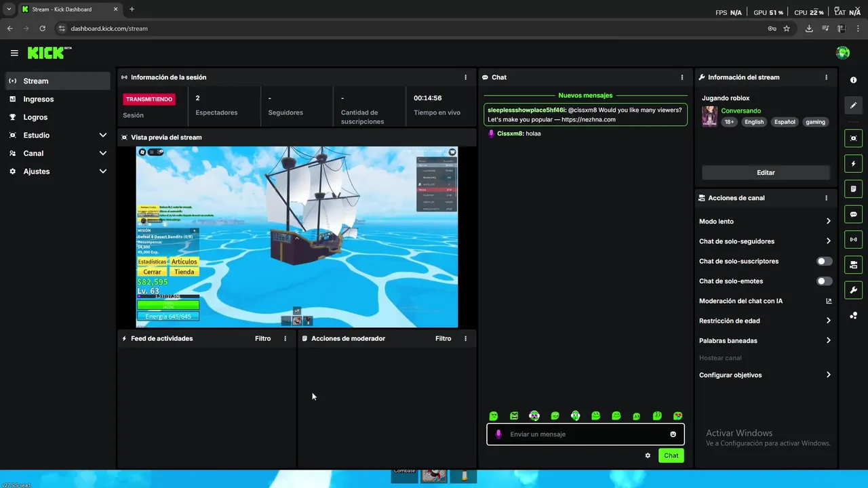The image size is (868, 488).
Task: Open browser downloads icon
Action: [809, 28]
